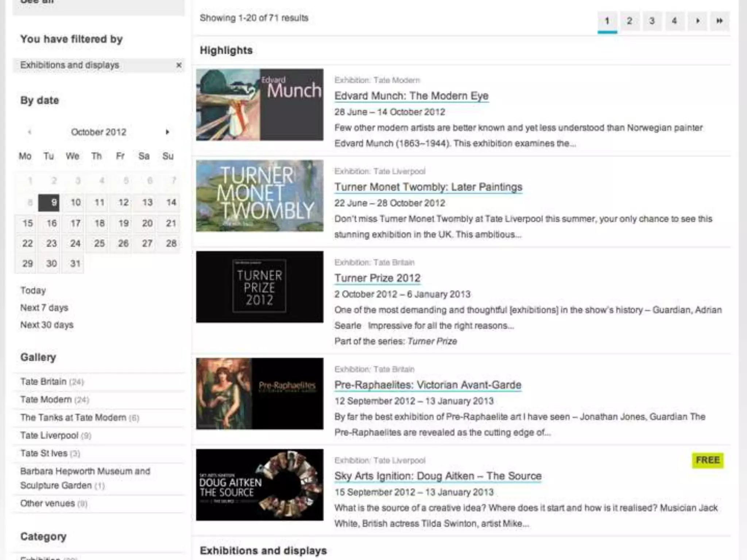
Task: Open results page 4
Action: point(674,21)
